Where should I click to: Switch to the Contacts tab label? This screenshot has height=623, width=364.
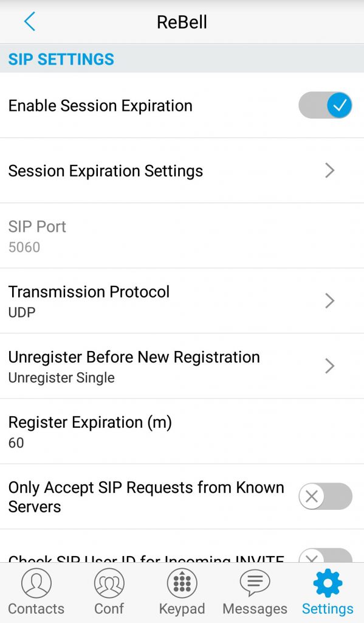tap(36, 608)
